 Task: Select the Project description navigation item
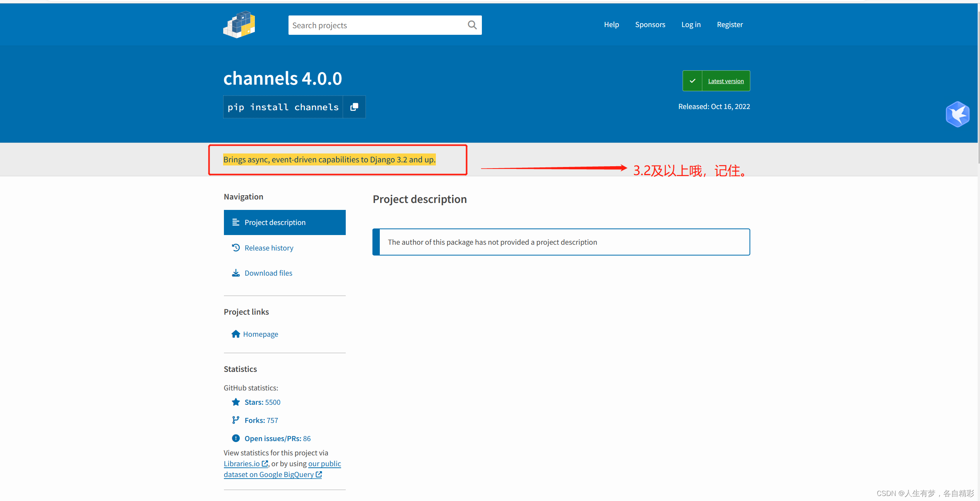[275, 222]
